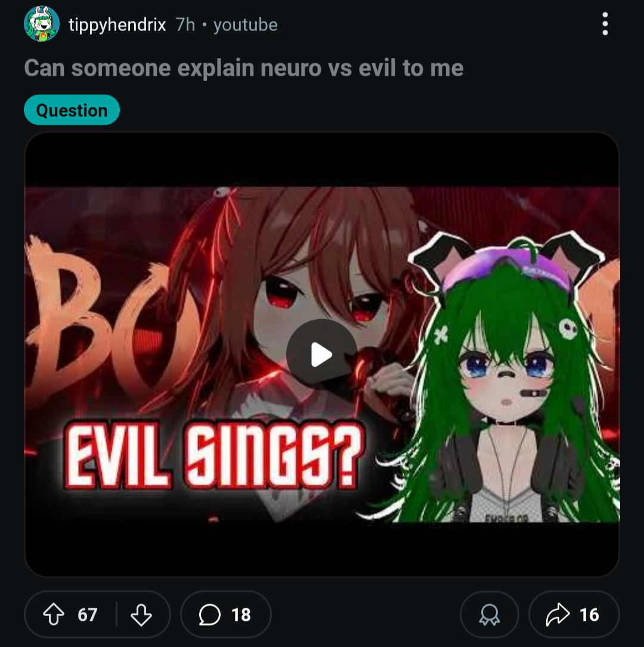Viewport: 644px width, 647px height.
Task: Click the comment count of 18
Action: point(241,615)
